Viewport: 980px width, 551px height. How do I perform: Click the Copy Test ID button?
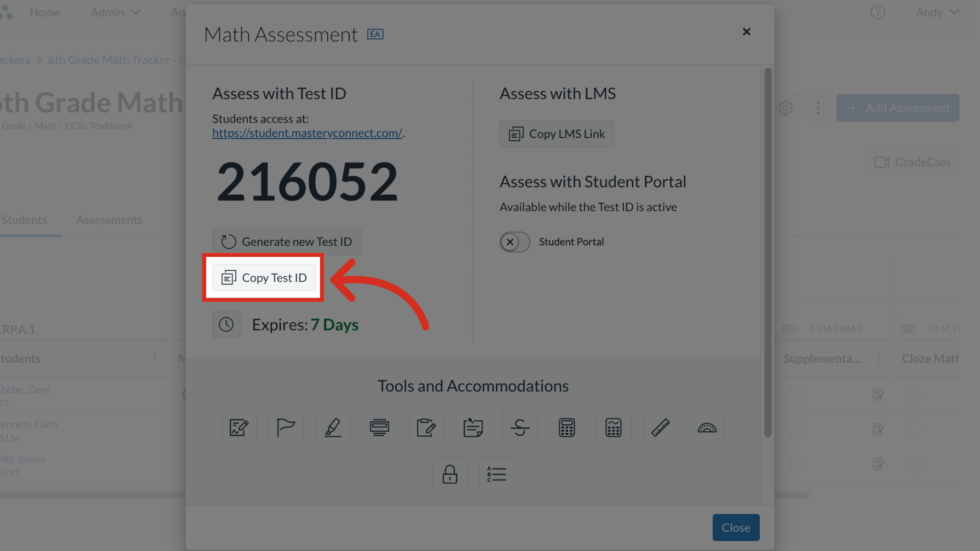[x=264, y=278]
